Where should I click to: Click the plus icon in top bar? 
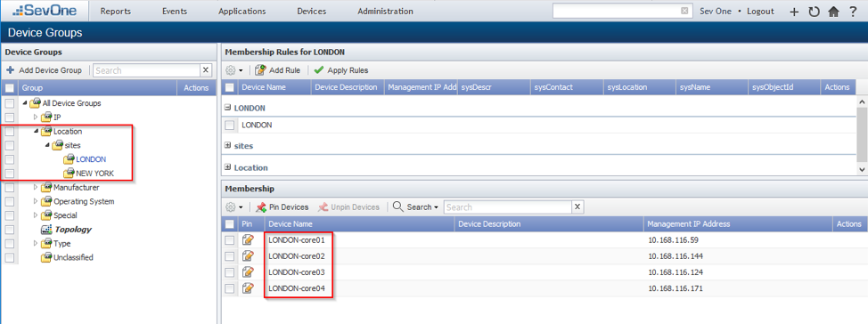[794, 12]
